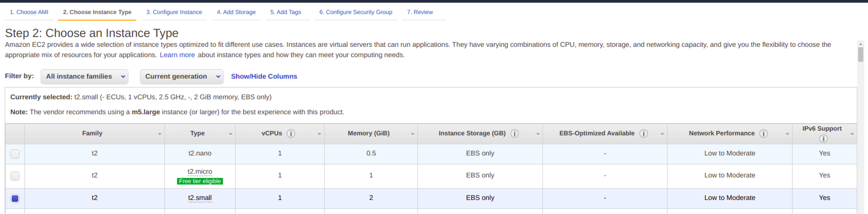
Task: Go to the Choose AMI tab
Action: (x=29, y=12)
